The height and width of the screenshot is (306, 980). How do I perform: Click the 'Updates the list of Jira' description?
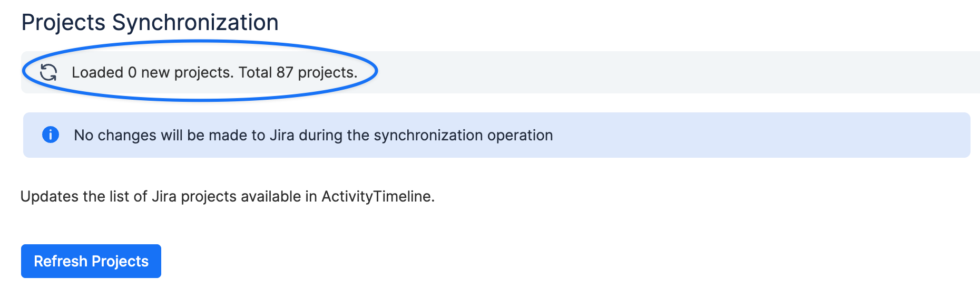click(x=228, y=196)
